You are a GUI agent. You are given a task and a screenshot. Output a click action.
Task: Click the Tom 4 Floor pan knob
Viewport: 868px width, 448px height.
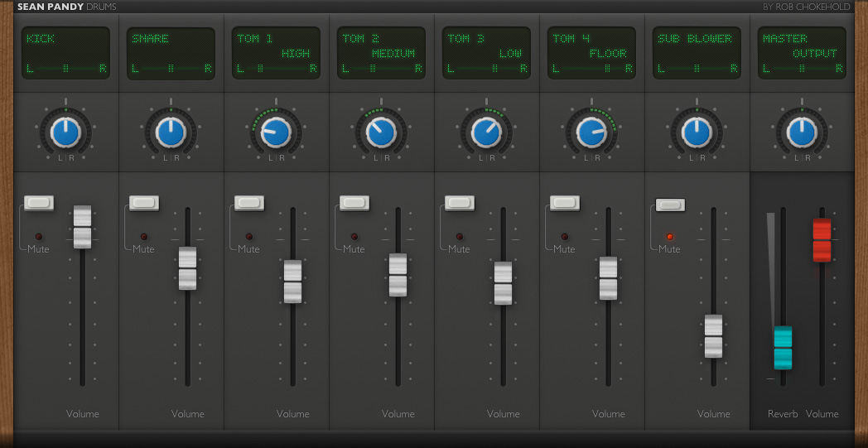pyautogui.click(x=591, y=132)
